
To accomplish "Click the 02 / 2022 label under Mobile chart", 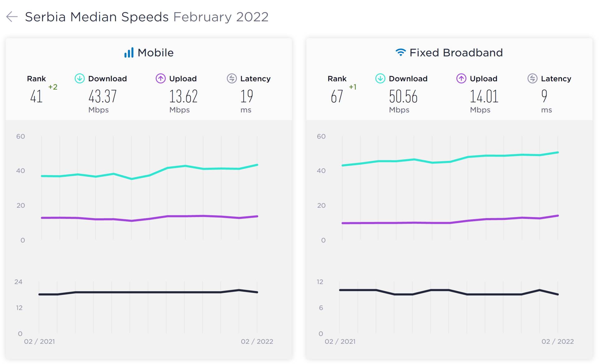I will click(x=257, y=342).
